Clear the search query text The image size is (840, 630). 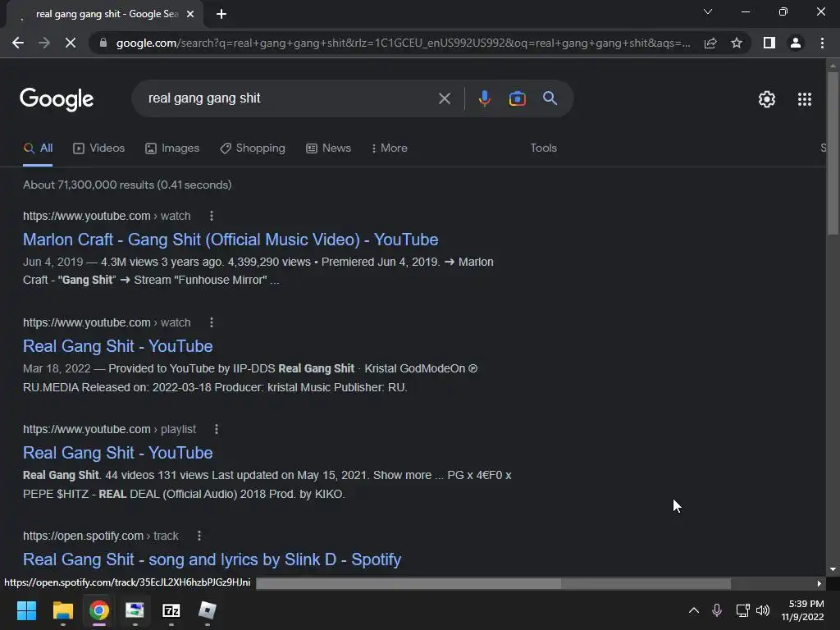point(444,98)
